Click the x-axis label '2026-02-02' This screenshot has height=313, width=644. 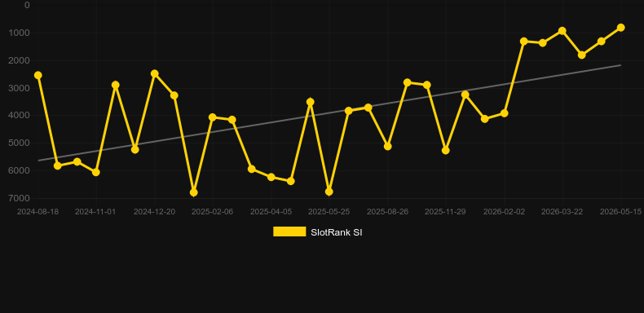point(504,212)
